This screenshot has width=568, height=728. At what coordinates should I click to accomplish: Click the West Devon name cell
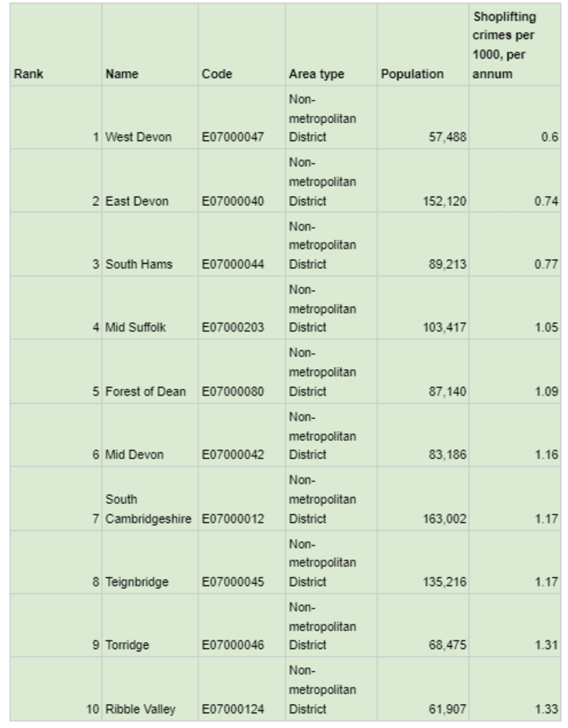point(139,137)
